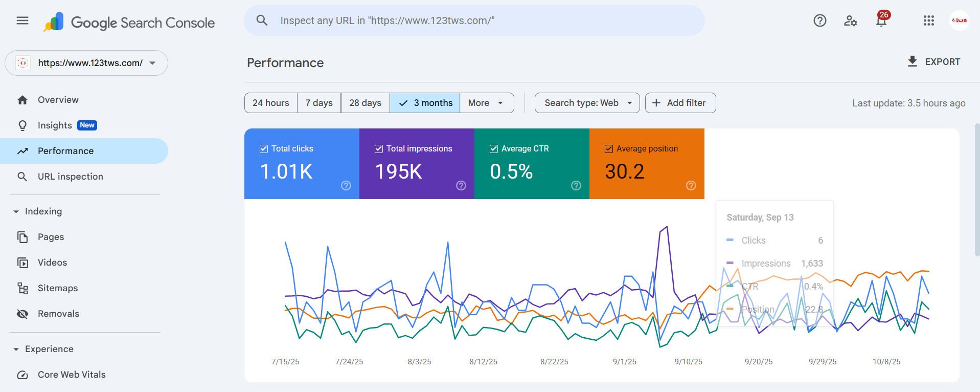This screenshot has height=392, width=980.
Task: Open the manage users settings icon
Action: pos(850,20)
